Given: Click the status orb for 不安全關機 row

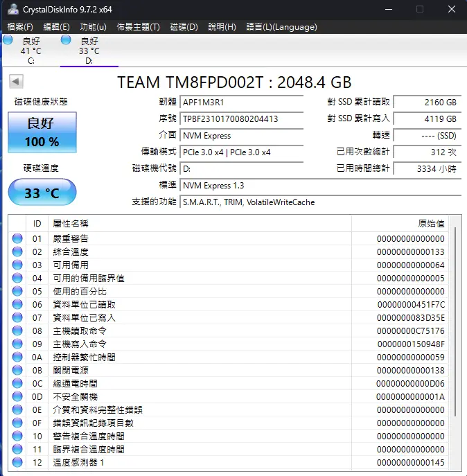Looking at the screenshot, I should [17, 396].
